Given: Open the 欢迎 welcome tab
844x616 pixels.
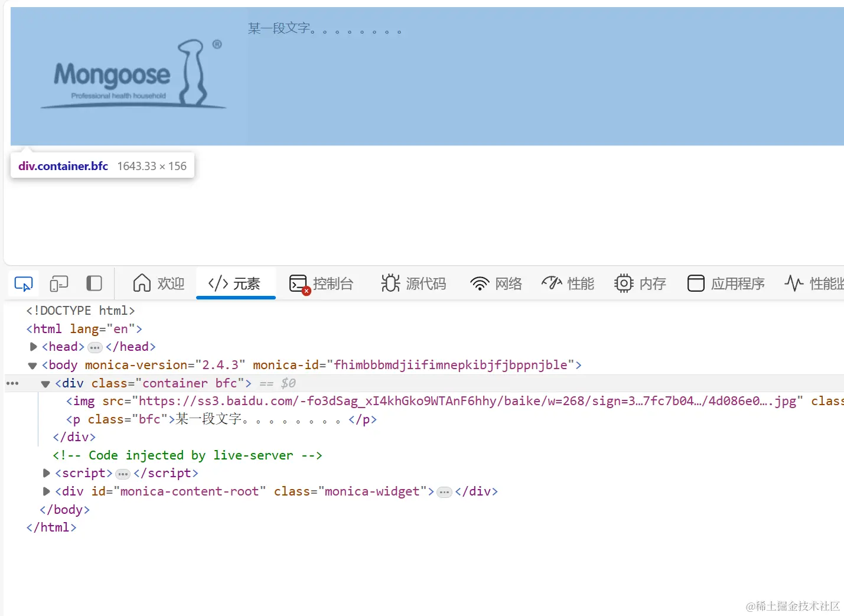Looking at the screenshot, I should (x=159, y=284).
